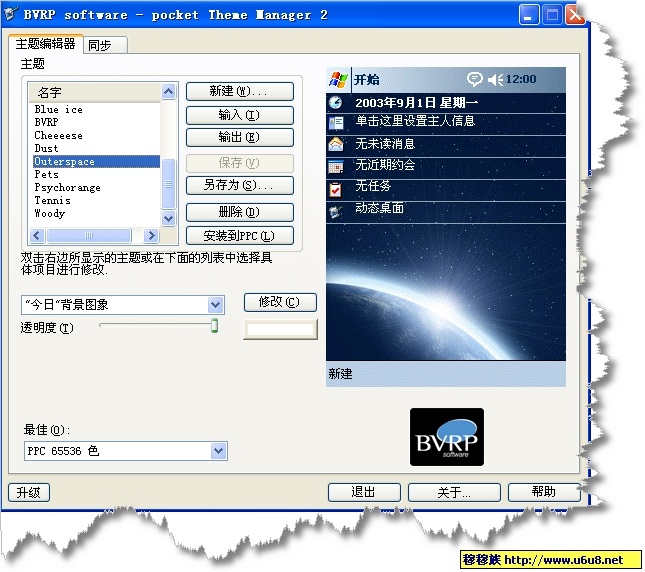Click the BVRP software logo

(x=446, y=436)
